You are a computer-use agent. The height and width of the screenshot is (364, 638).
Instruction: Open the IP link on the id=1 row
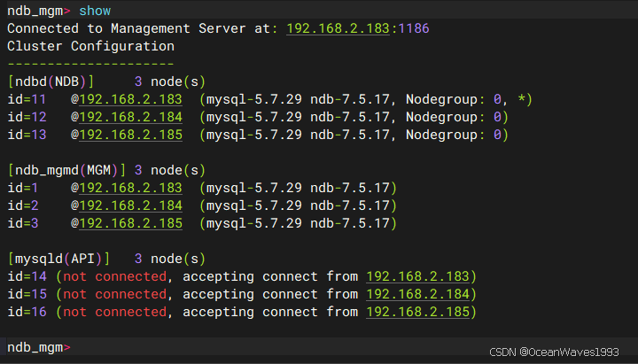point(130,188)
